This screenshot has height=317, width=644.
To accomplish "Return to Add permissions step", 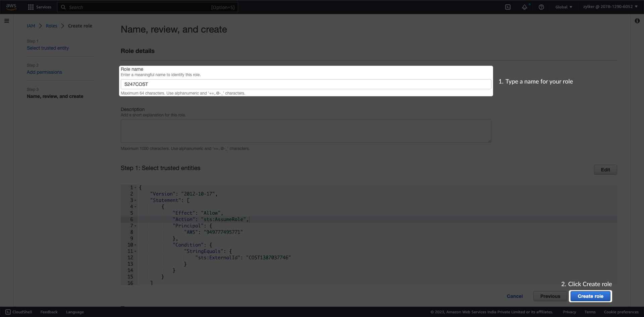I will (44, 72).
